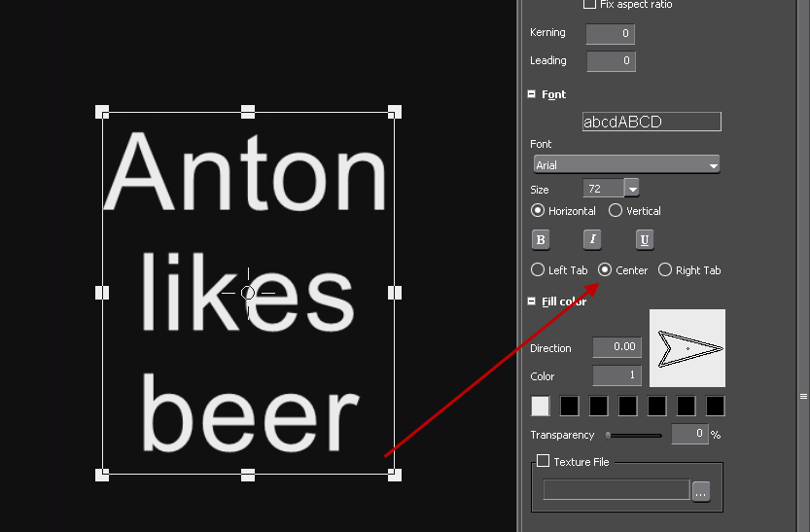This screenshot has width=810, height=532.
Task: Open the font size dropdown arrow
Action: (632, 190)
